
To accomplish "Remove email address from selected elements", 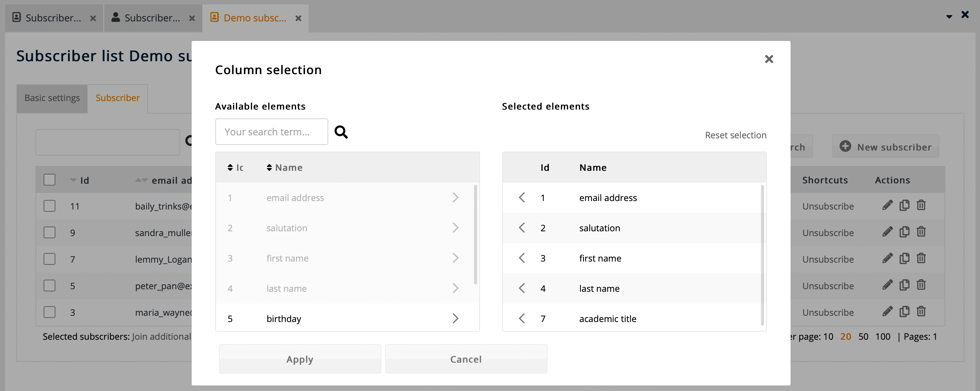I will click(x=522, y=198).
